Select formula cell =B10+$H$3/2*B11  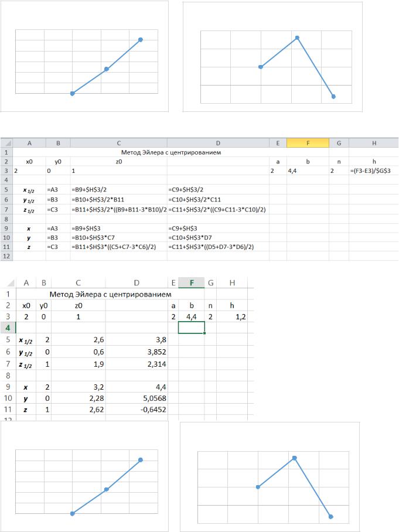tap(118, 199)
